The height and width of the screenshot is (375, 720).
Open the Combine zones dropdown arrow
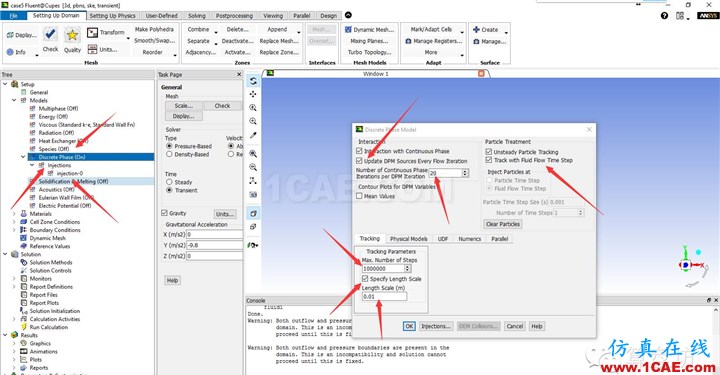pyautogui.click(x=216, y=32)
